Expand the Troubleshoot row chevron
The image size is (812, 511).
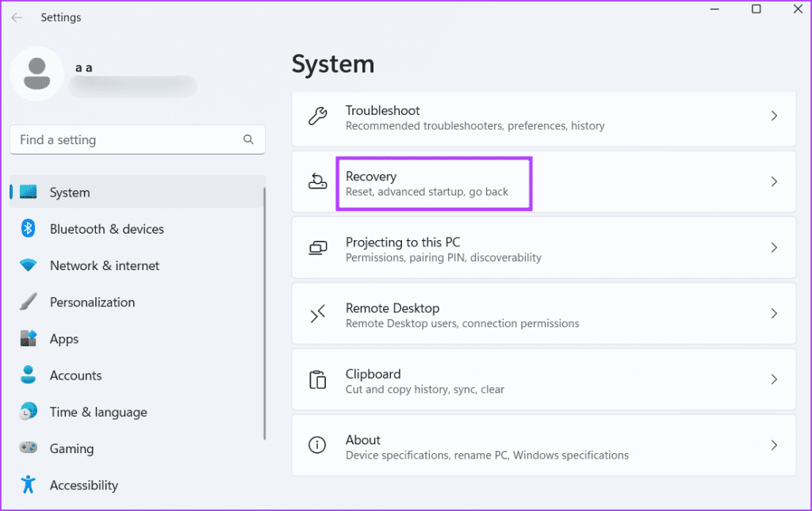point(774,116)
